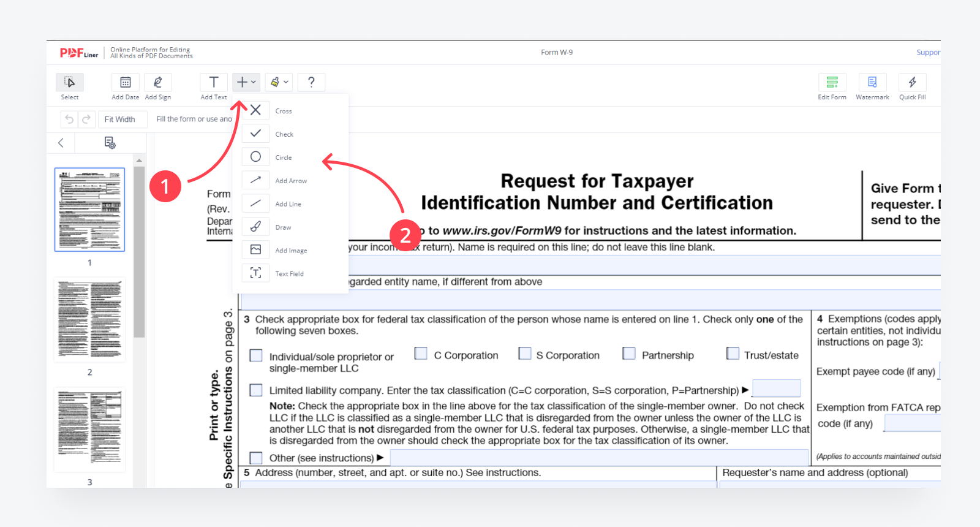Choose the Add Text tool

214,82
